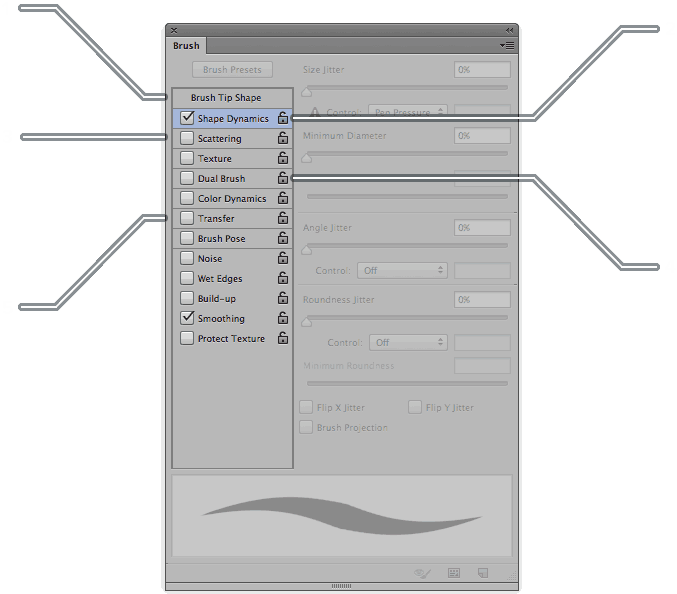Open the Pen Pressure control dropdown
Screen dimensions: 677x594
pos(408,112)
